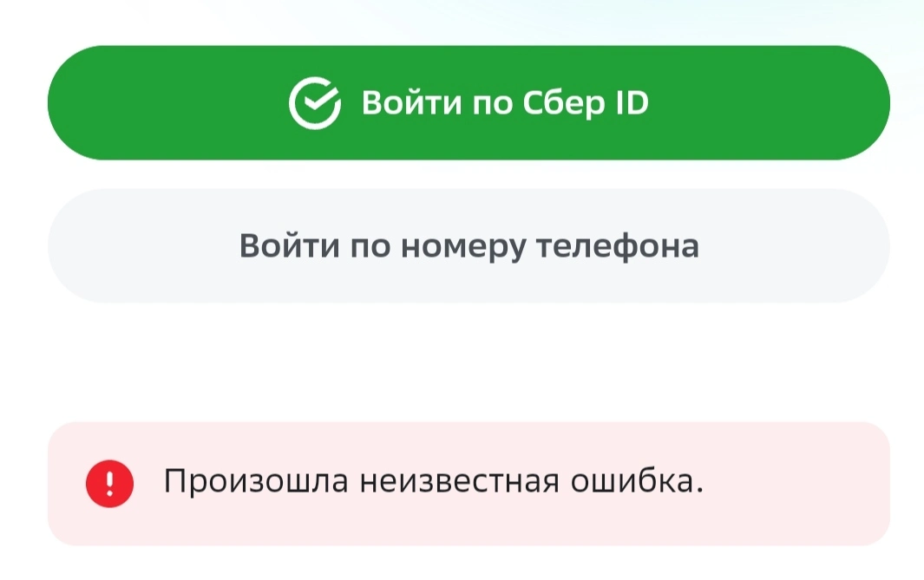
Task: Click the 'Сбер ID' text label
Action: (x=586, y=103)
